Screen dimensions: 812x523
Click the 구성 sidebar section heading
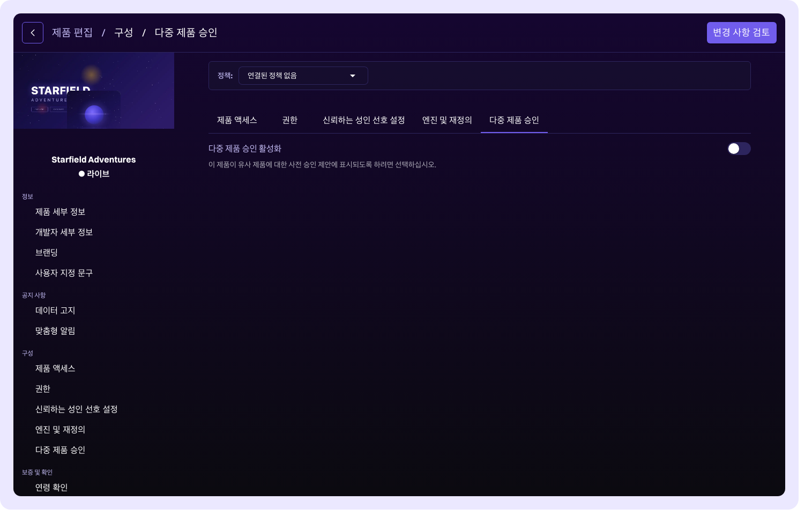pyautogui.click(x=27, y=353)
